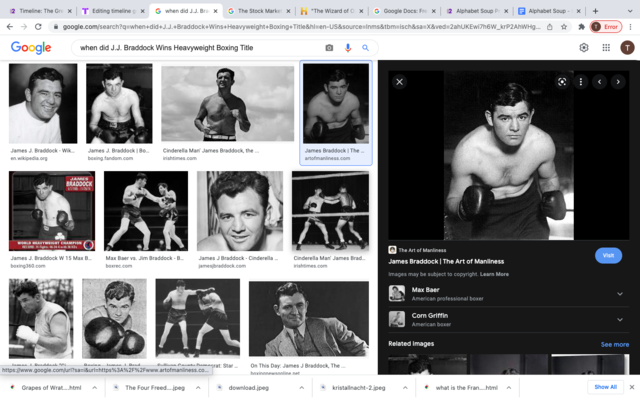Show next image in preview
Screen dimensions: 640x400
pyautogui.click(x=618, y=82)
